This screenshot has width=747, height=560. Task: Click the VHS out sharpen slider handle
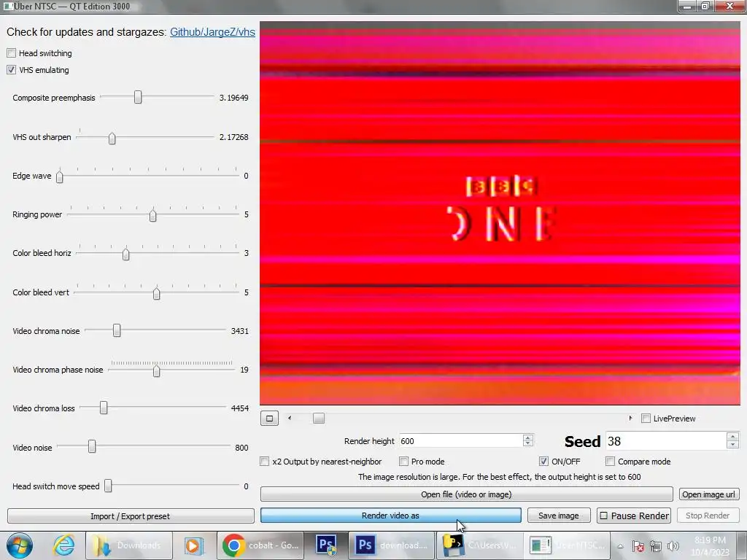(112, 138)
